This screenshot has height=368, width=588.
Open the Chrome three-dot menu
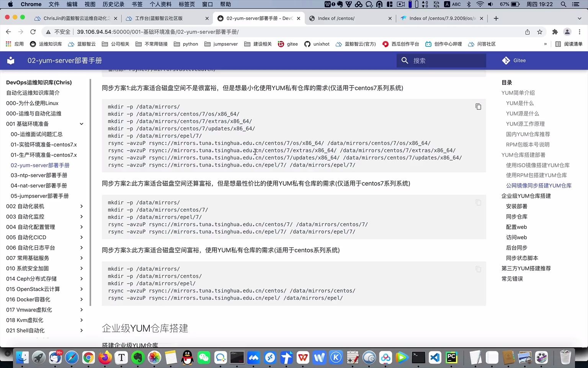(580, 32)
